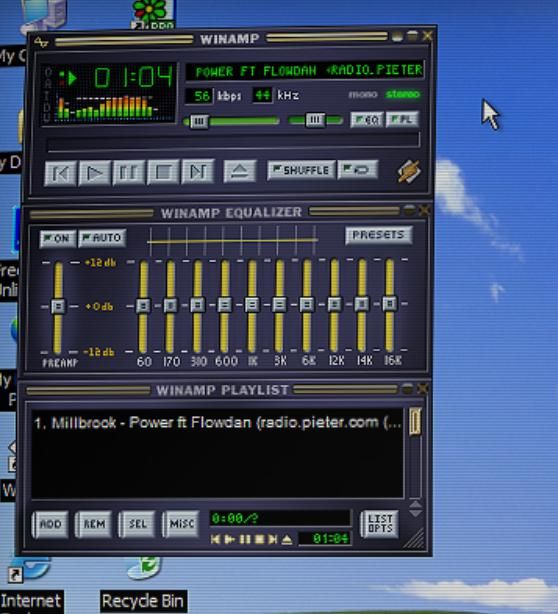This screenshot has height=614, width=558.
Task: Select the Internet Explorer desktop icon
Action: point(31,583)
